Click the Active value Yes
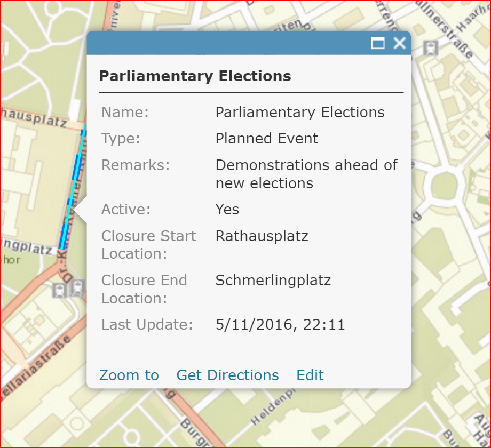This screenshot has width=491, height=448. tap(227, 209)
